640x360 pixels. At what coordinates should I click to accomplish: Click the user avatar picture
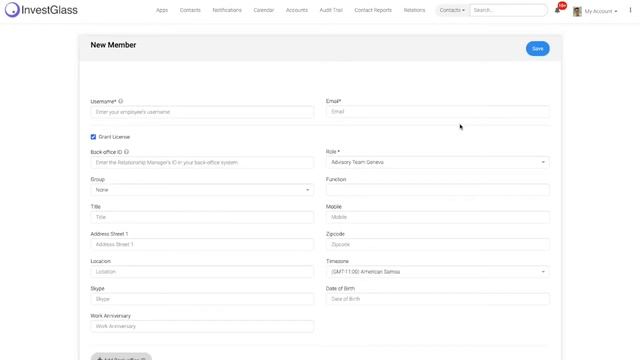tap(577, 11)
